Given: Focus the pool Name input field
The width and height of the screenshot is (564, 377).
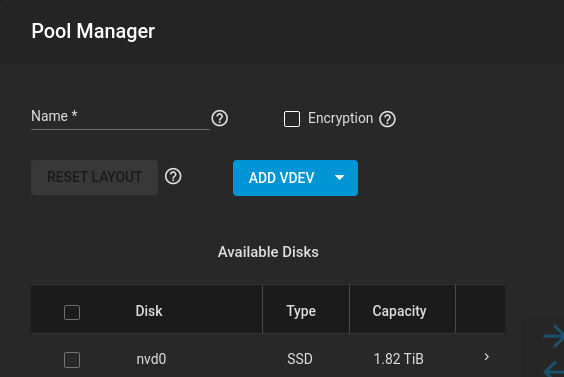Looking at the screenshot, I should click(x=120, y=117).
